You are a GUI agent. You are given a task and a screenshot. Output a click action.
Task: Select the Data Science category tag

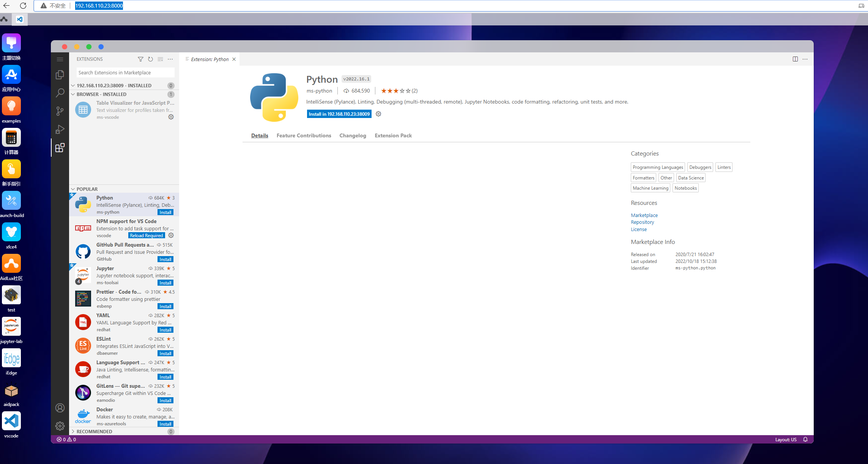point(691,178)
